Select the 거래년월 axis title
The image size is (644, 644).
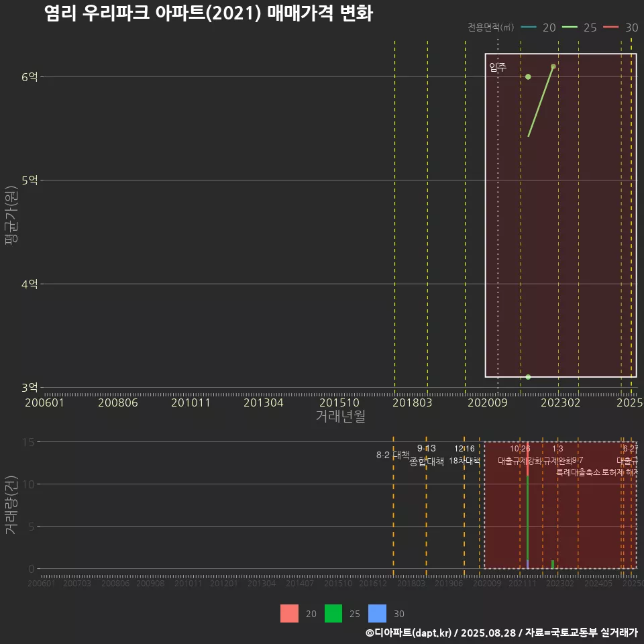point(340,416)
